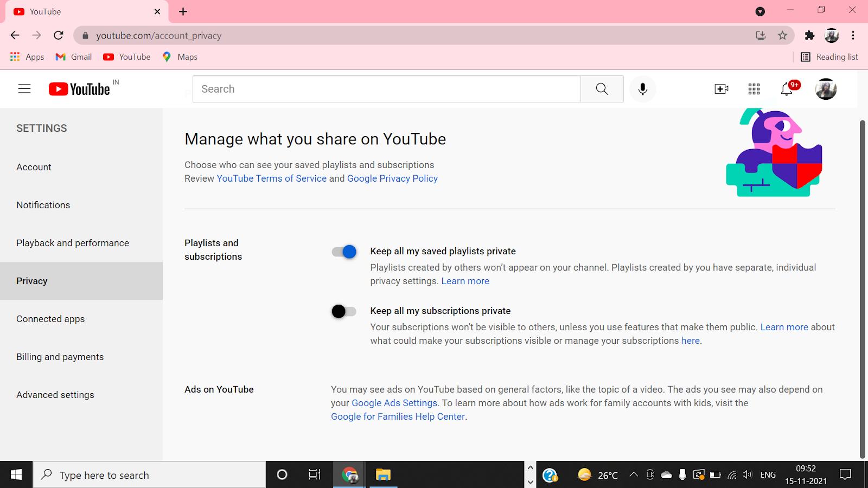
Task: Open Billing and payments settings
Action: tap(81, 357)
